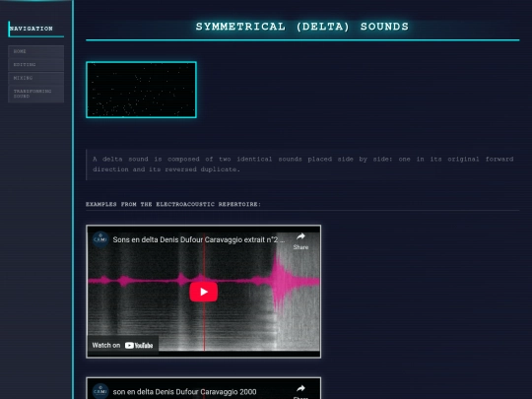
Task: Click 'Examples from the electroacoustic repertoire' heading
Action: [x=173, y=204]
